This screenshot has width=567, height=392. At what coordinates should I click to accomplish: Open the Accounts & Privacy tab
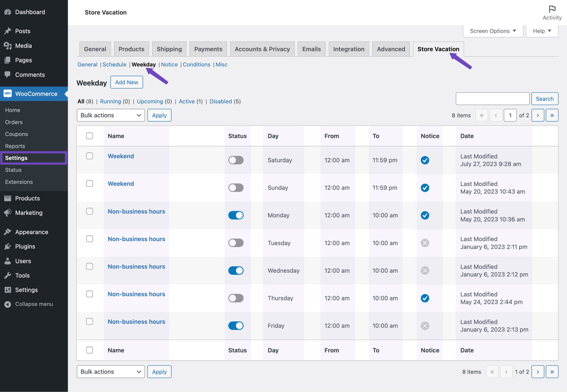pyautogui.click(x=262, y=49)
